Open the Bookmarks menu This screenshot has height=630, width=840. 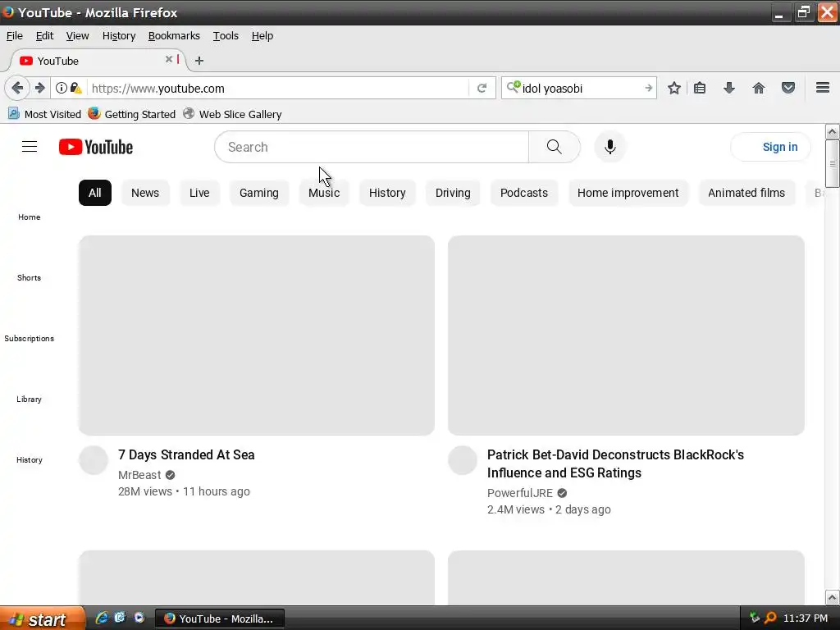[174, 36]
